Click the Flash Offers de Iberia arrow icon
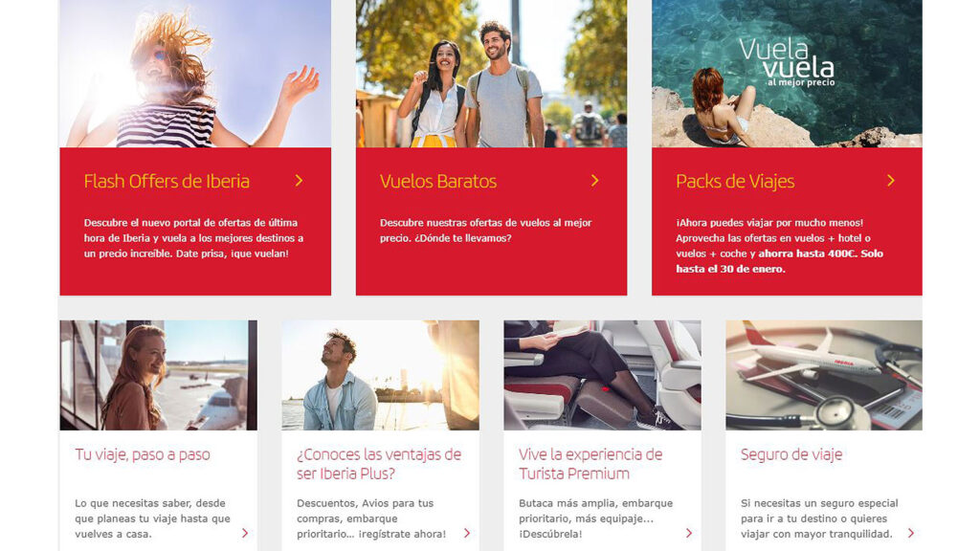Viewport: 980px width, 551px height. [300, 181]
